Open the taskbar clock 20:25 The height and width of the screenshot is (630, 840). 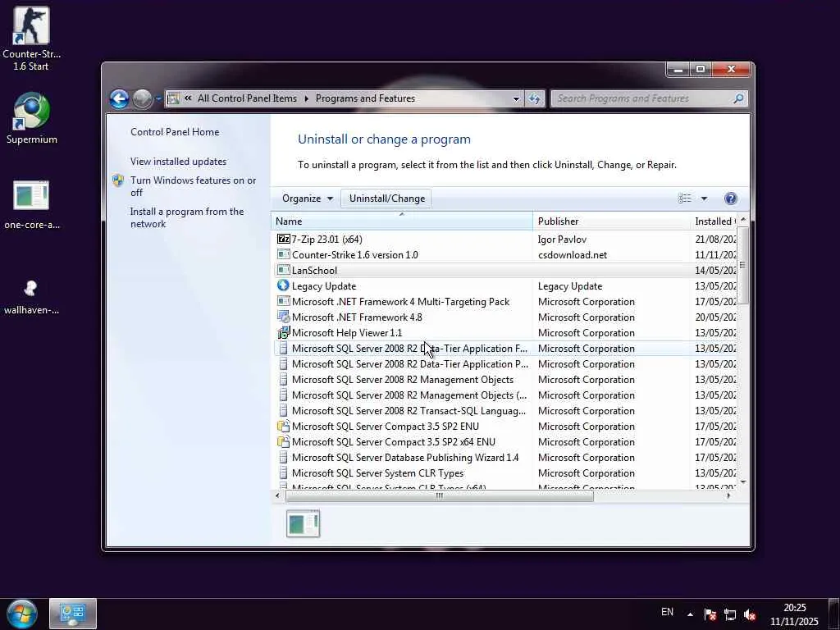pos(794,614)
